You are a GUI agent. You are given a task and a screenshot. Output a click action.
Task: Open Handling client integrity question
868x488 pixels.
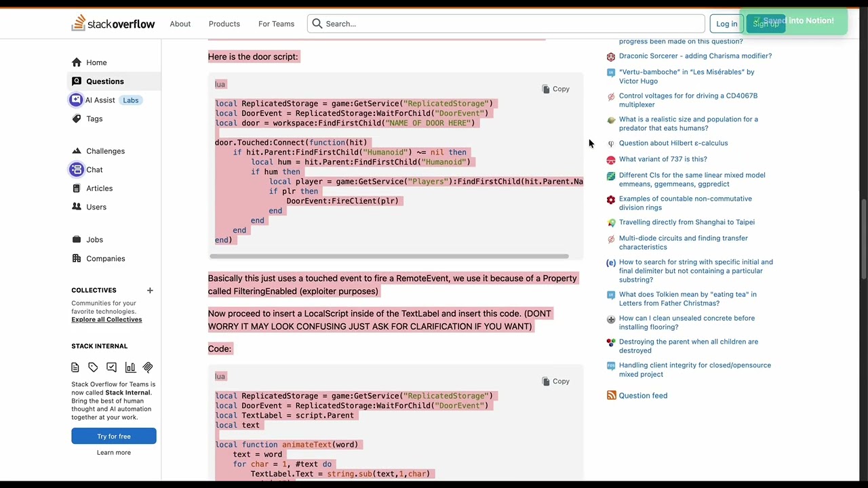pyautogui.click(x=694, y=369)
